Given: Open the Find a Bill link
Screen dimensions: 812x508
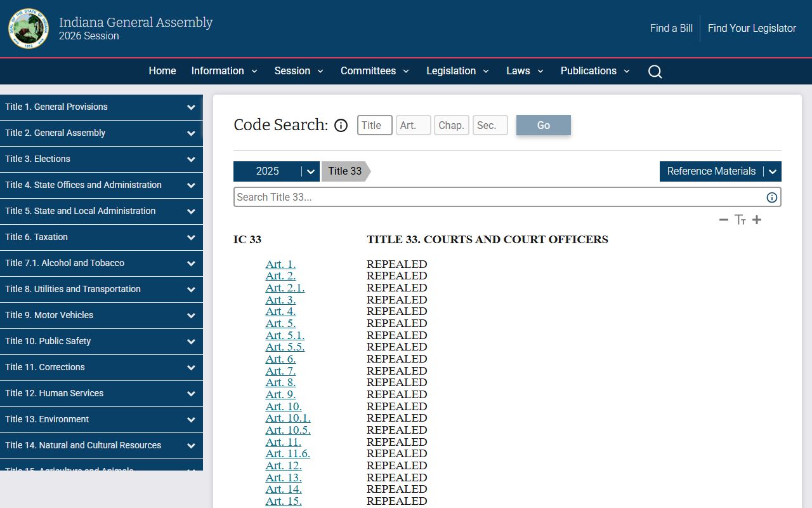Looking at the screenshot, I should coord(671,29).
